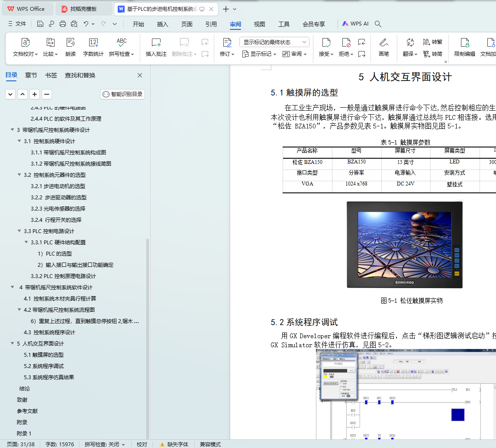
Task: Click the 缺失字体 warning in status bar
Action: 174,444
